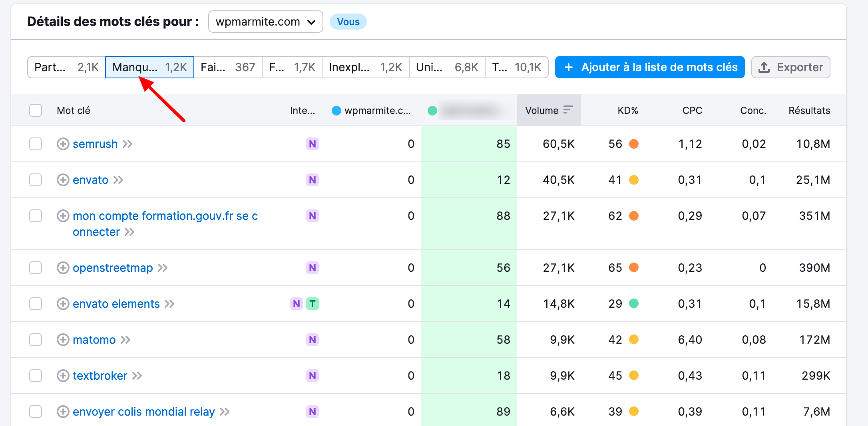
Task: Open envoyer colis mondial relay link
Action: tap(144, 412)
